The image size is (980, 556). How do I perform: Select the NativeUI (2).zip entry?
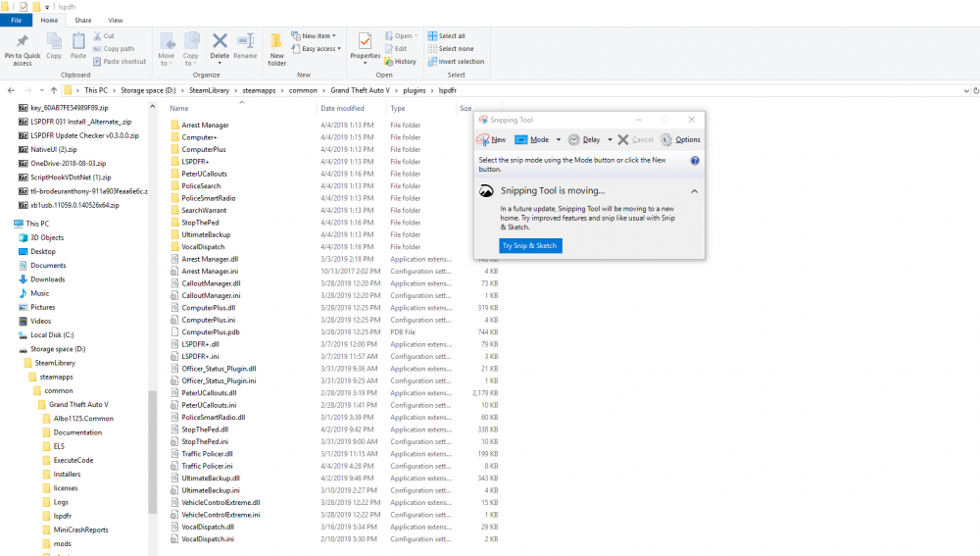pyautogui.click(x=54, y=149)
